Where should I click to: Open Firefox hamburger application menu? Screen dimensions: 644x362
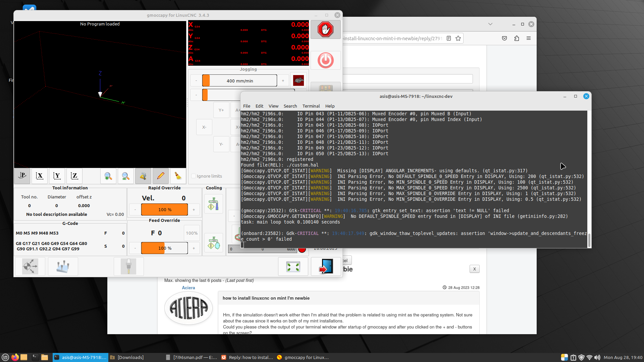click(529, 38)
